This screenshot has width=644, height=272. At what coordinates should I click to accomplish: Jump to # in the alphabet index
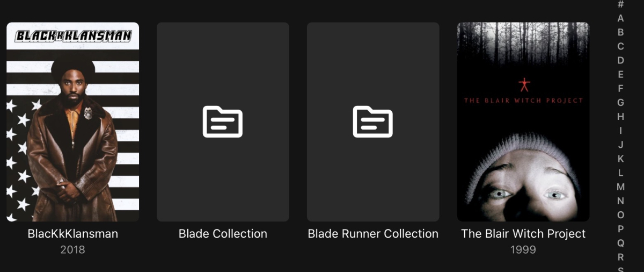621,4
